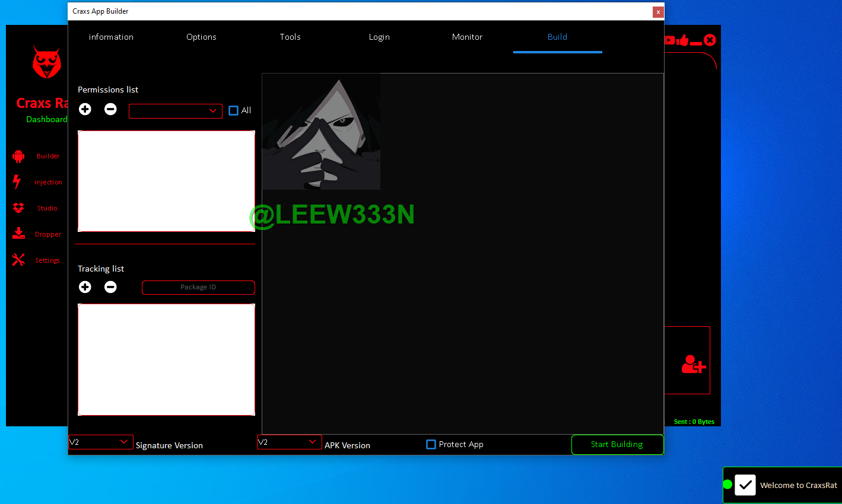Click the Tracking list minus icon
This screenshot has width=842, height=504.
point(110,287)
